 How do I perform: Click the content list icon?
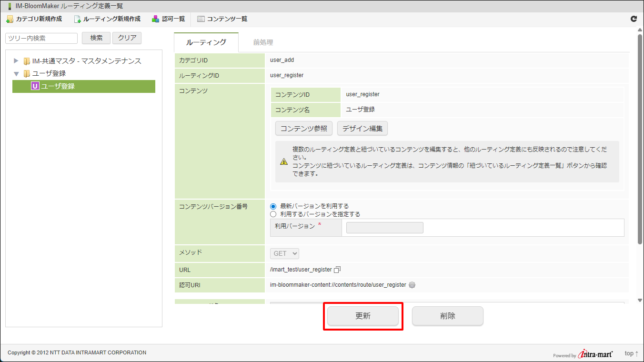(x=201, y=19)
